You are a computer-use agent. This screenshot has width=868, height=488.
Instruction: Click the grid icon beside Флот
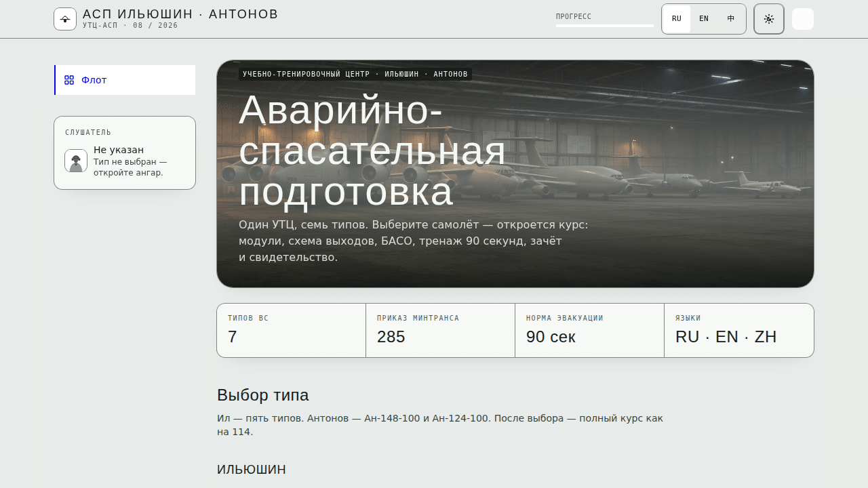[x=69, y=80]
